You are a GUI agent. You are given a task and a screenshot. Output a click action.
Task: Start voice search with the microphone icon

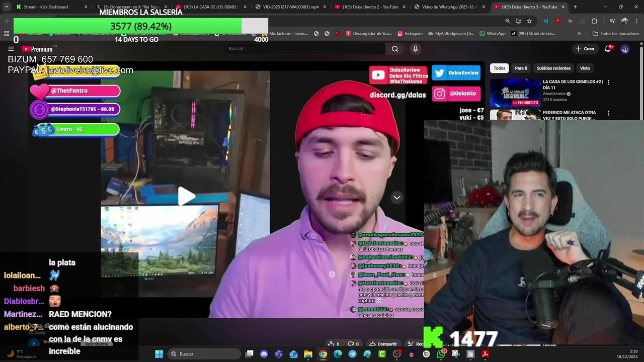tap(415, 49)
